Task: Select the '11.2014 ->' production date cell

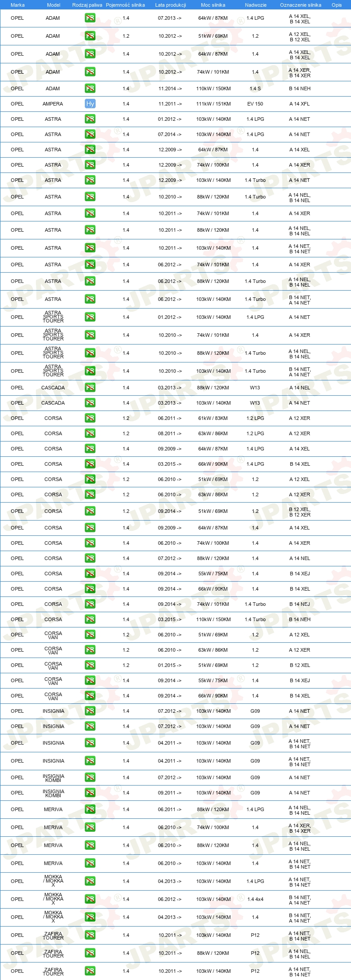Action: tap(170, 88)
